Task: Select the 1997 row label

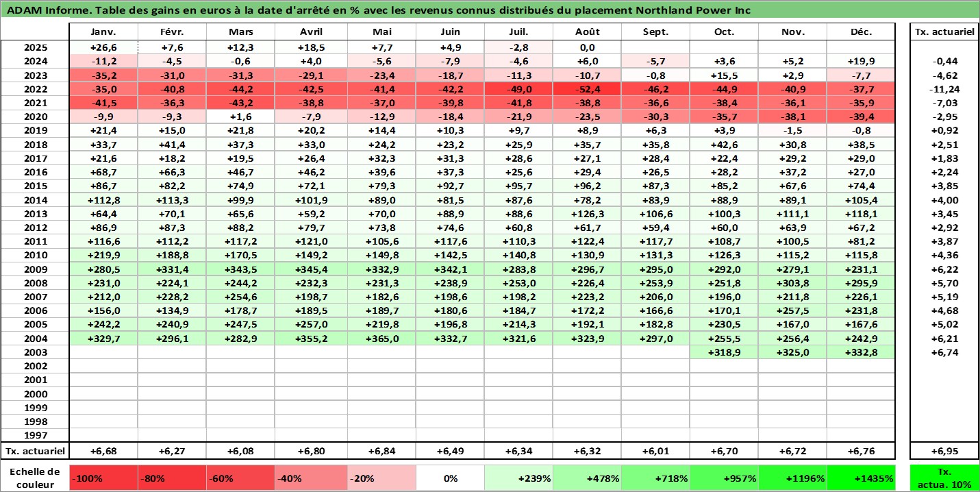Action: point(36,435)
